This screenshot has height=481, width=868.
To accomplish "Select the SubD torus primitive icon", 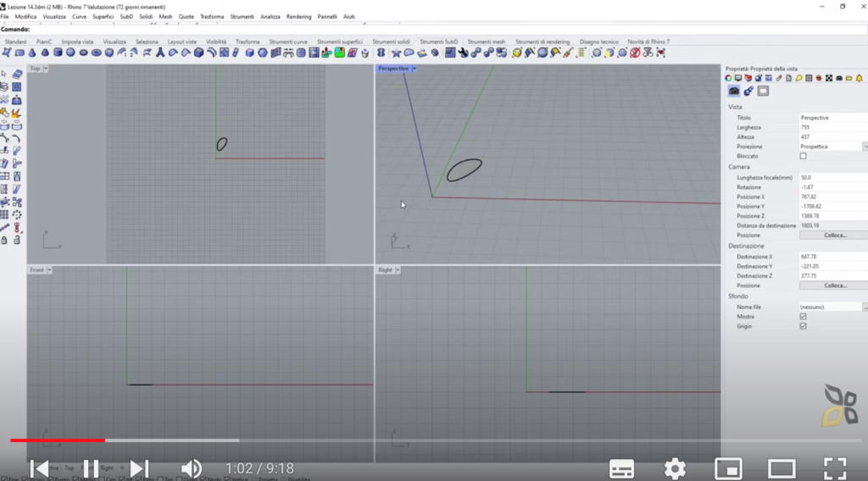I will tap(96, 53).
